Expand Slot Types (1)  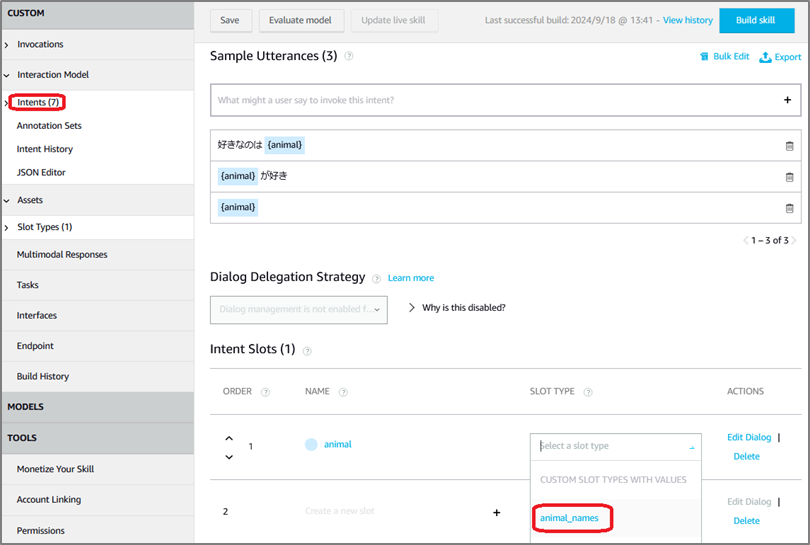pyautogui.click(x=6, y=227)
